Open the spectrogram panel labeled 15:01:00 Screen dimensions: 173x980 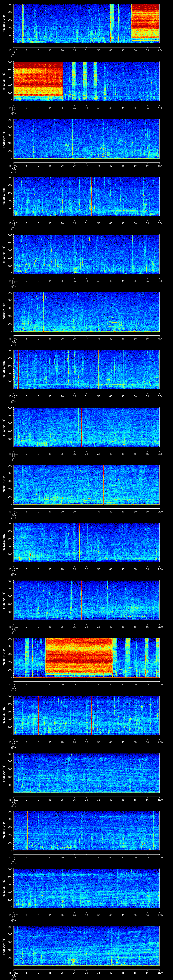click(87, 24)
